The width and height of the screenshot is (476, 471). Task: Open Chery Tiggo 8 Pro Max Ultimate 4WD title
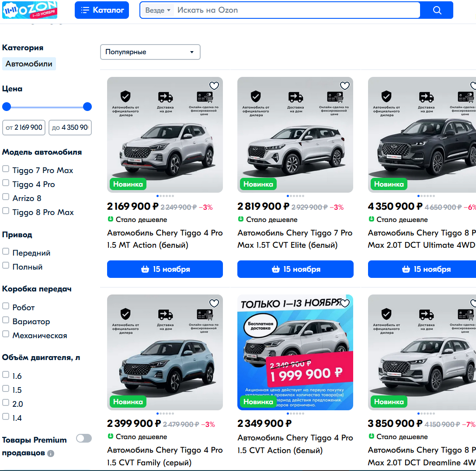coord(422,239)
